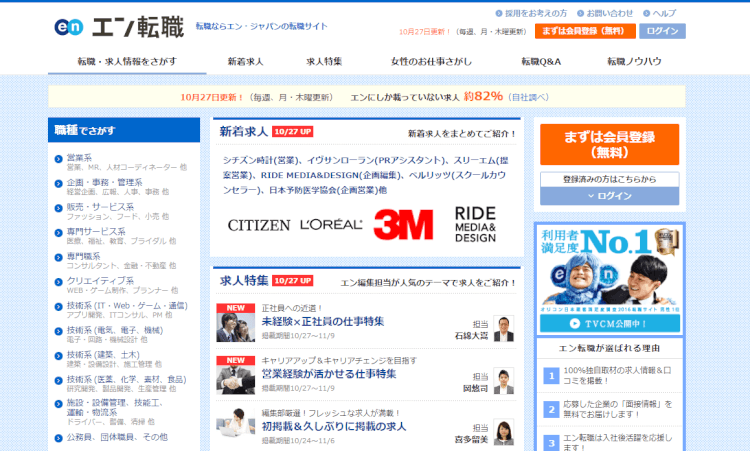Open the 転職Q&A tab
The width and height of the screenshot is (750, 451).
coord(541,62)
